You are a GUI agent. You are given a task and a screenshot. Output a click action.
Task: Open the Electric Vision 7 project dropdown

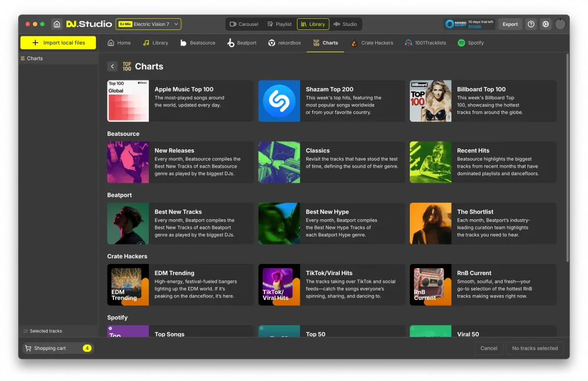[149, 24]
